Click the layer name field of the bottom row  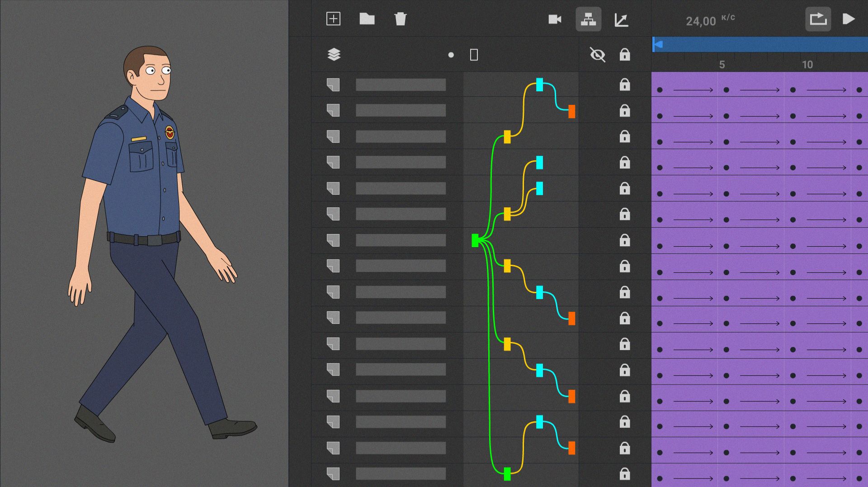pyautogui.click(x=401, y=474)
